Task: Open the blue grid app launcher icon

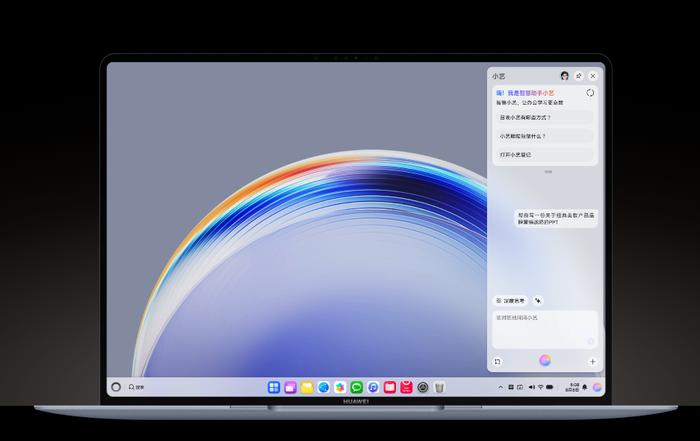Action: point(274,387)
